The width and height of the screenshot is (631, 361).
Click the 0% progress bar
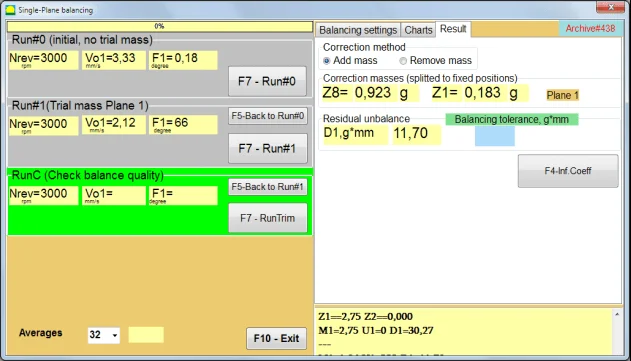pyautogui.click(x=160, y=27)
